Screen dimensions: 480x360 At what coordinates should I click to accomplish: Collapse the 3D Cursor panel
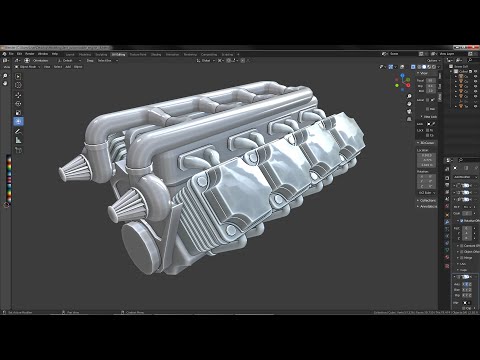point(426,143)
